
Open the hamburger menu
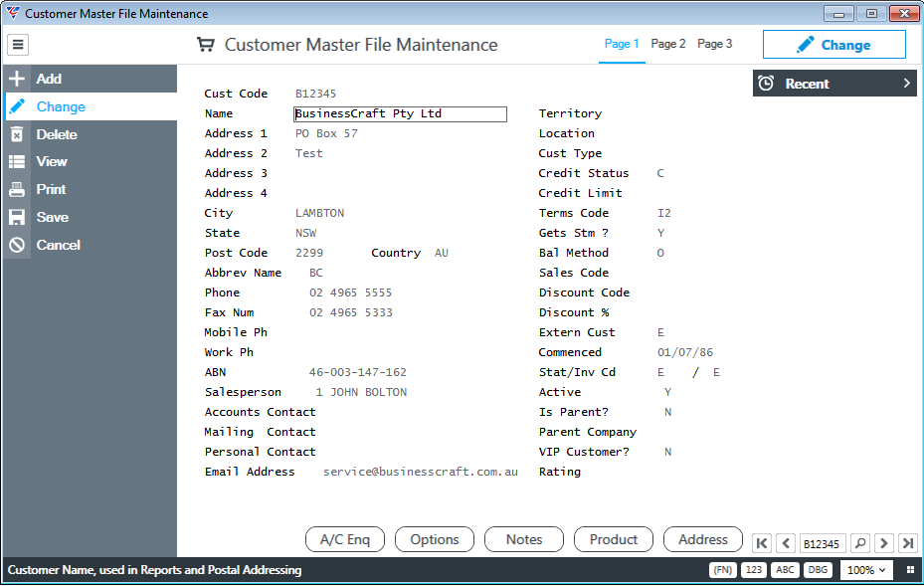(18, 44)
